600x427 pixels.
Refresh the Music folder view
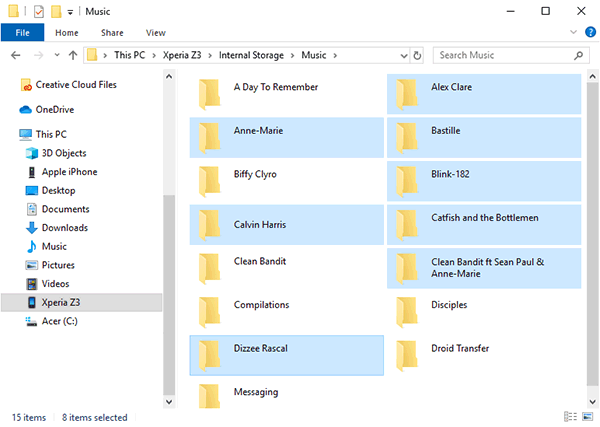tap(417, 55)
